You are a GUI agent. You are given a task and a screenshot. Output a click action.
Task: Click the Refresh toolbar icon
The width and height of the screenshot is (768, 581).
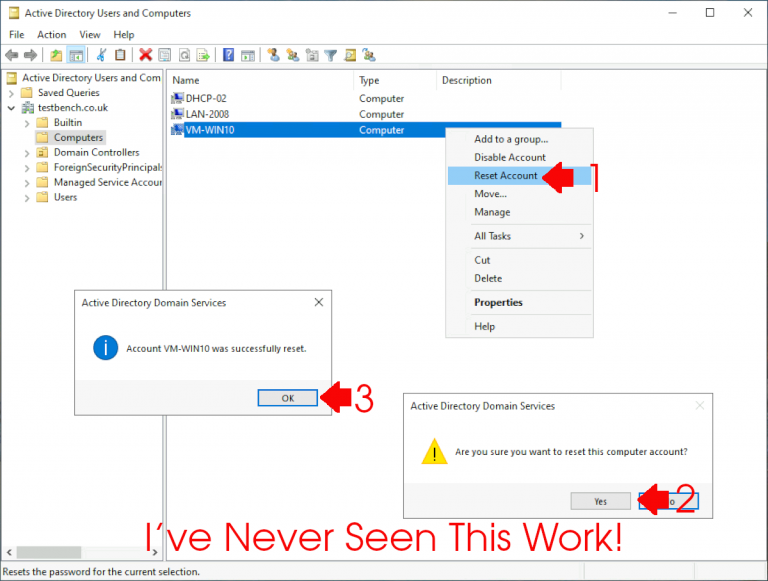pos(185,55)
